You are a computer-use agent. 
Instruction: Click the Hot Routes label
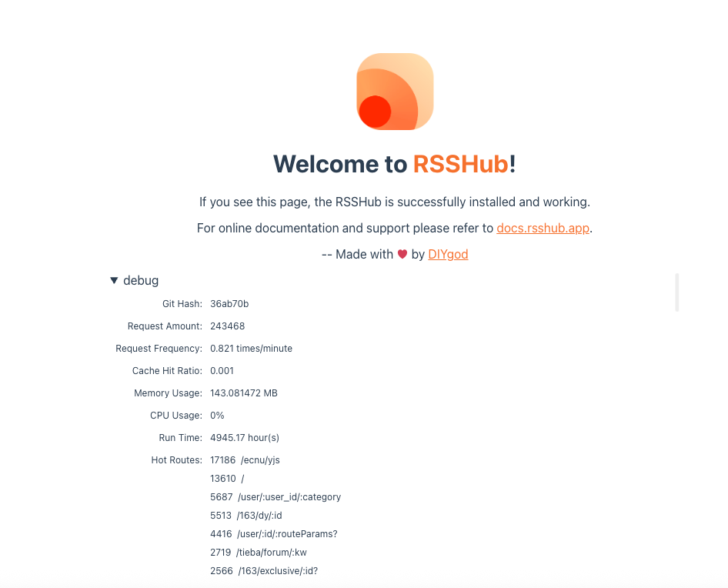point(176,459)
